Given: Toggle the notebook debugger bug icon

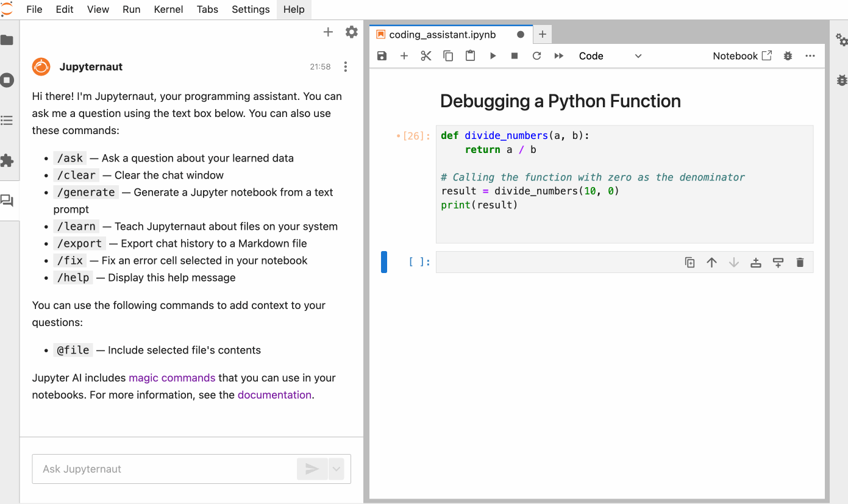Looking at the screenshot, I should click(788, 56).
